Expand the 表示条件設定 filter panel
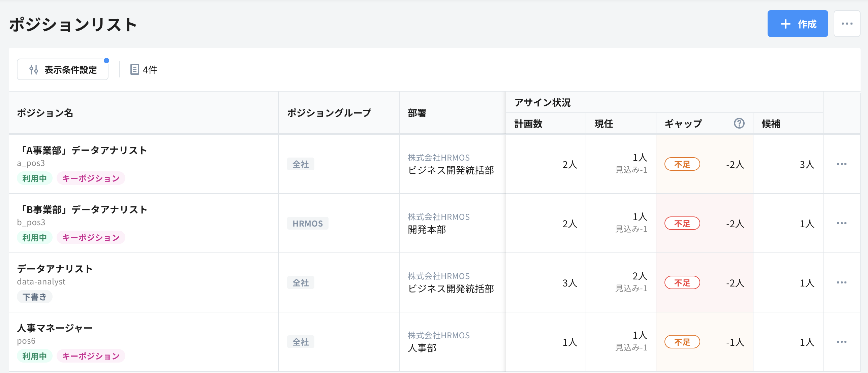The image size is (868, 373). 63,69
